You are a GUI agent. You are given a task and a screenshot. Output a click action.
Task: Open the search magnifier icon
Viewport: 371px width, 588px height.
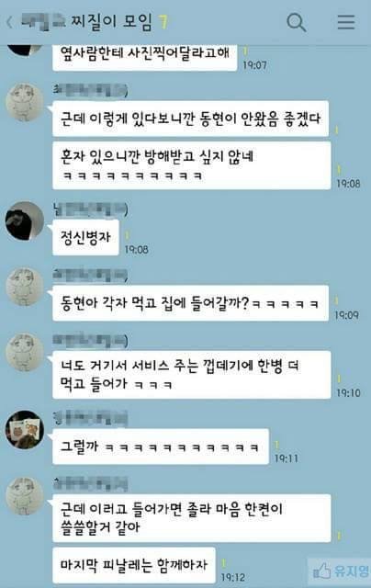point(296,22)
